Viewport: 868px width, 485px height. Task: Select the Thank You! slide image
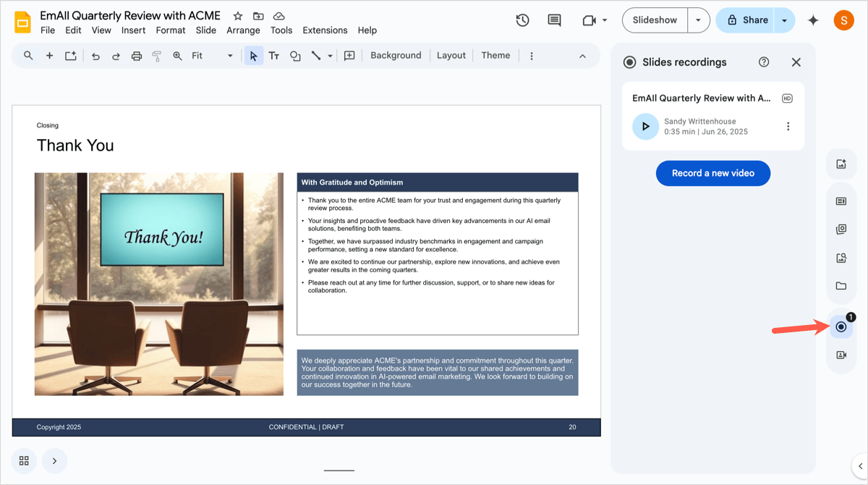point(159,284)
